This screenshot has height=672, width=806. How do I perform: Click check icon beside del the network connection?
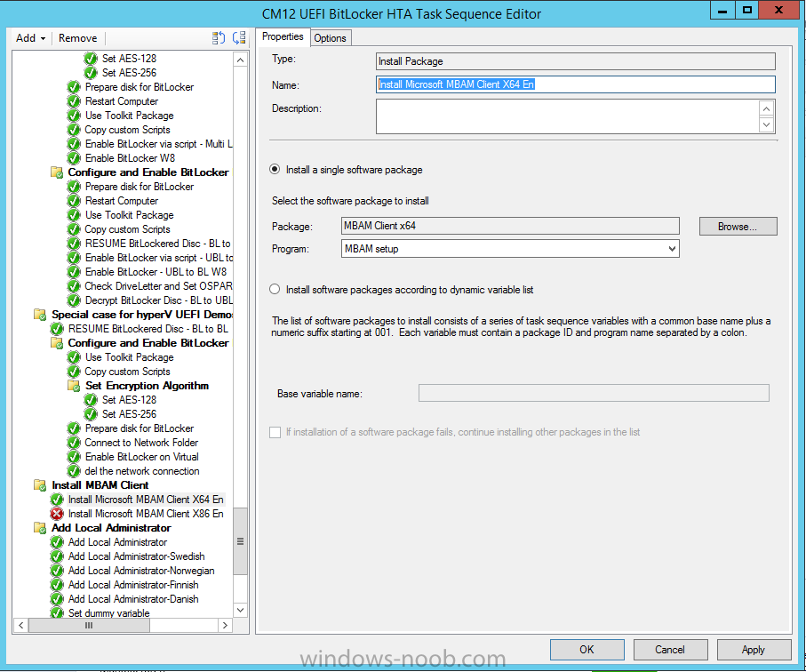coord(74,471)
